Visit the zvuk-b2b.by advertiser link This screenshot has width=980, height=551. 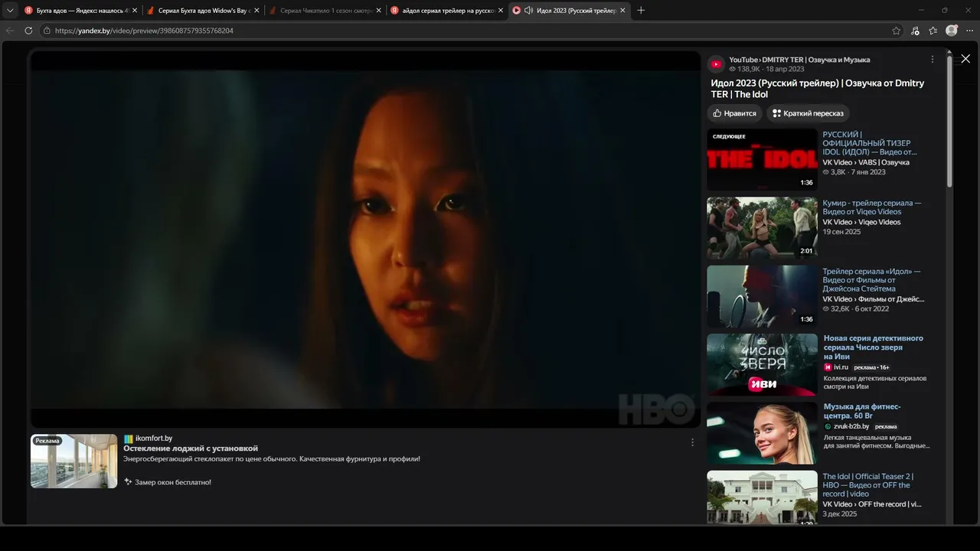tap(851, 426)
